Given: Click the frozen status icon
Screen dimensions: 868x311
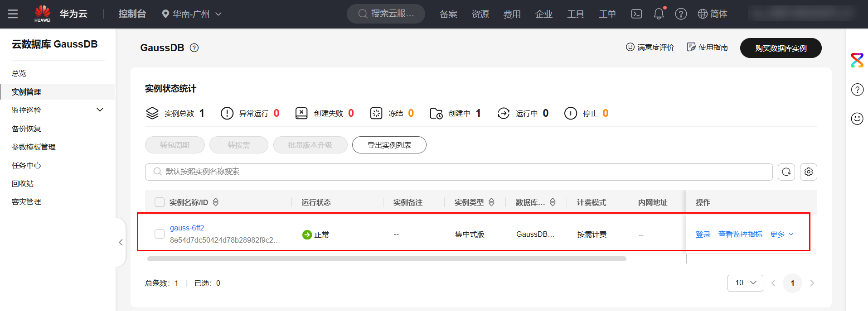Looking at the screenshot, I should click(x=376, y=113).
